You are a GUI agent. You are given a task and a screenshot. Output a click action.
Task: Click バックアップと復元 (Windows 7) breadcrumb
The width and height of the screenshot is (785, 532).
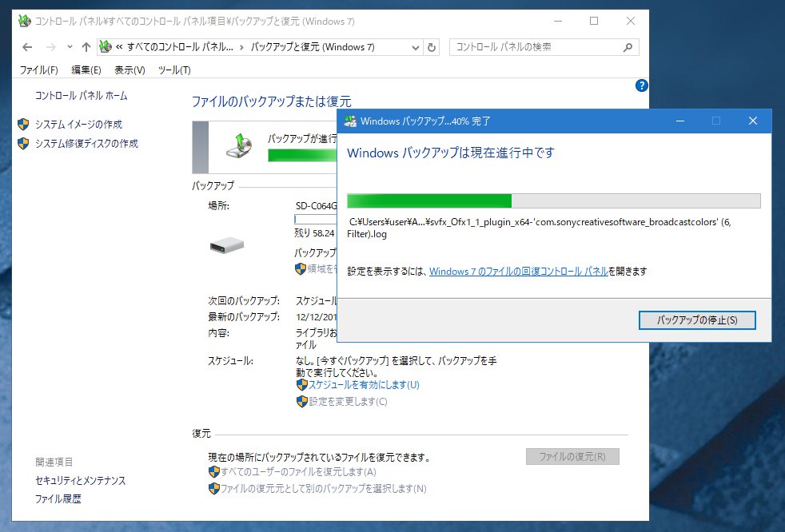tap(313, 47)
